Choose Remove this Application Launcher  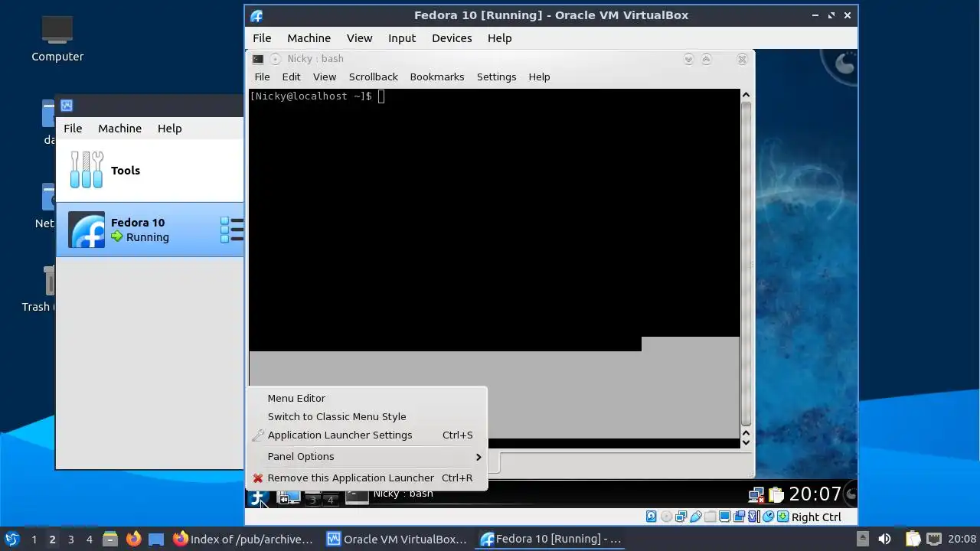(x=366, y=478)
